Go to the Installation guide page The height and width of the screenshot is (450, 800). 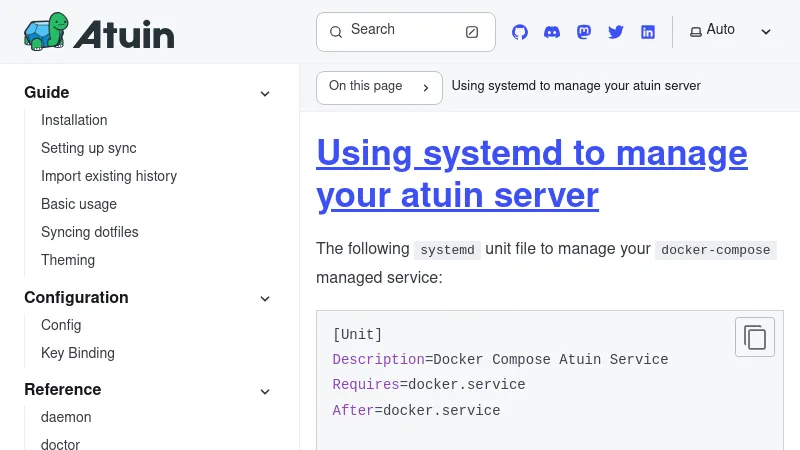pos(74,120)
